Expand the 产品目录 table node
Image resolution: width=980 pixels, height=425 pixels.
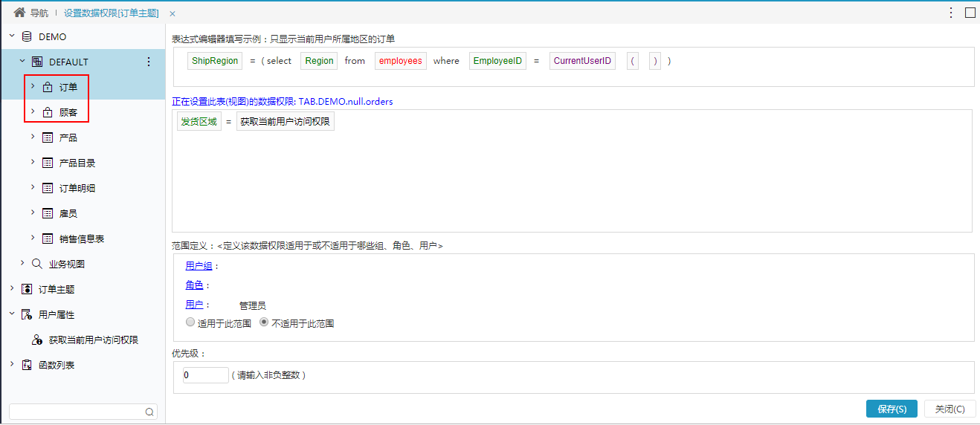tap(33, 163)
